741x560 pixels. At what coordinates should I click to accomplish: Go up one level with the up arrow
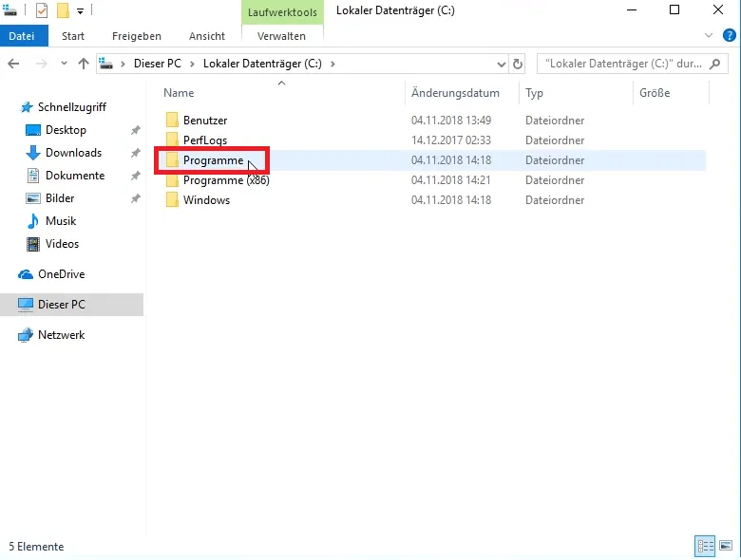tap(84, 64)
